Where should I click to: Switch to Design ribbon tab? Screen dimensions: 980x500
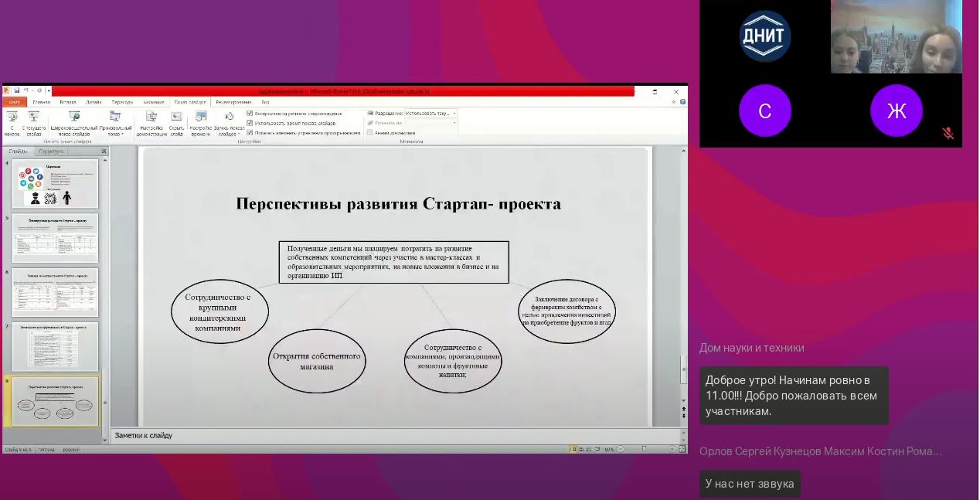coord(94,102)
